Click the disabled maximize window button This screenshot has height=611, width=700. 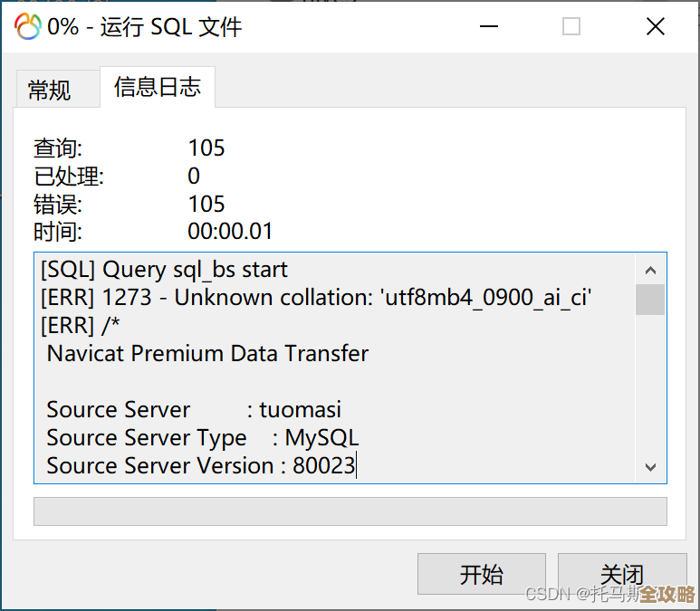[571, 26]
